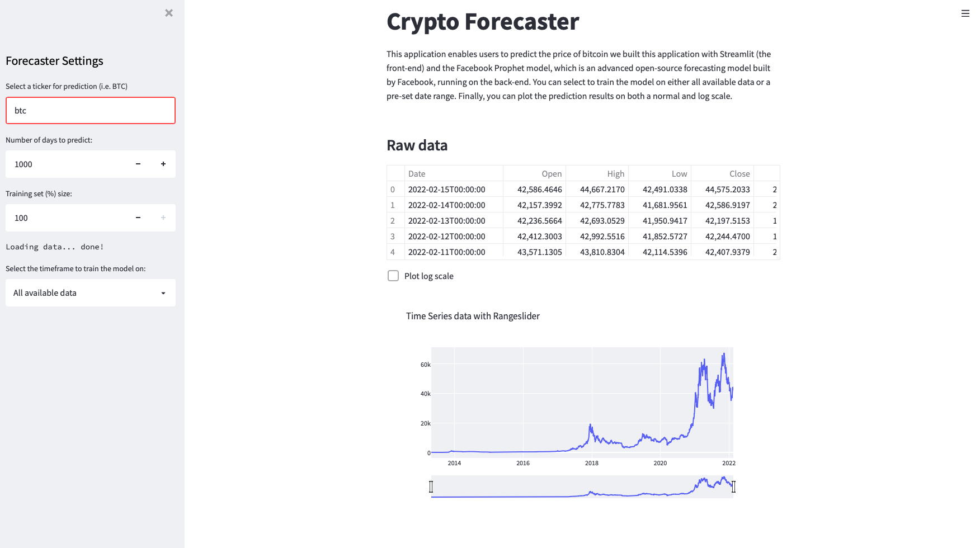Screen dimensions: 980x548
Task: Click the plus icon to increase prediction days
Action: [163, 164]
